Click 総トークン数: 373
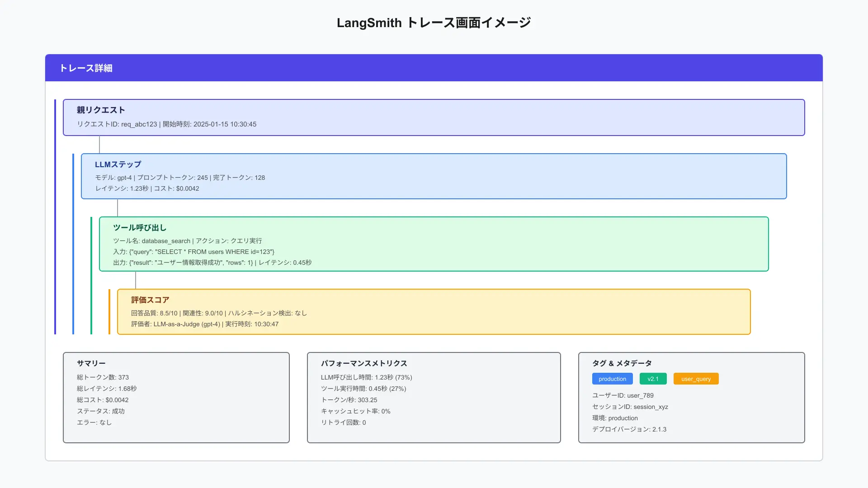The width and height of the screenshot is (868, 488). click(103, 377)
